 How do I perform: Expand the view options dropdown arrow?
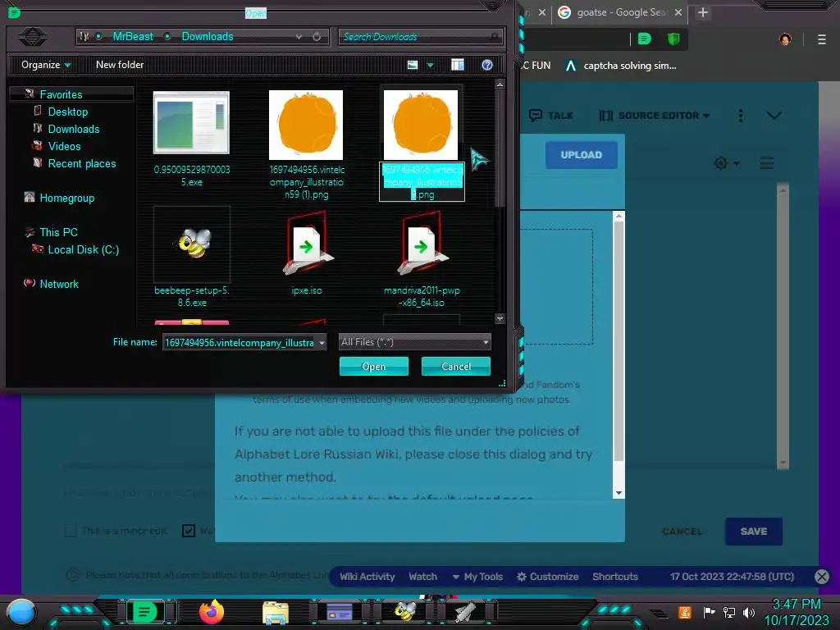pyautogui.click(x=430, y=65)
